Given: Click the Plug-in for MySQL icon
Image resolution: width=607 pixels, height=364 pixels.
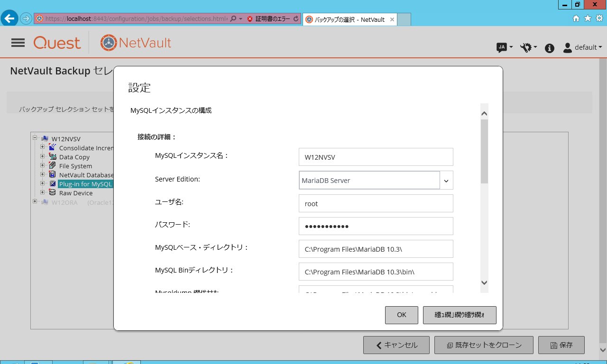Looking at the screenshot, I should 53,184.
